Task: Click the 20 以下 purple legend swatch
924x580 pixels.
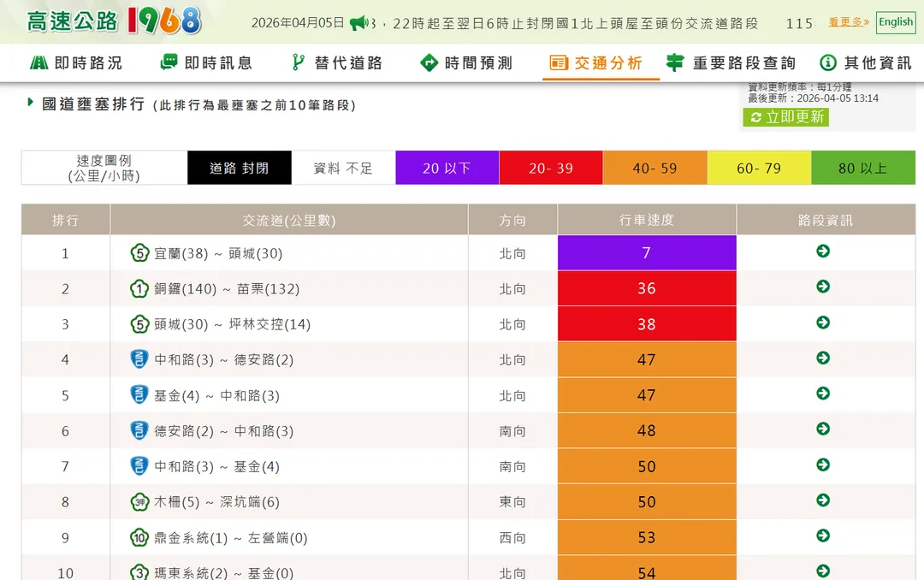Action: [x=447, y=168]
